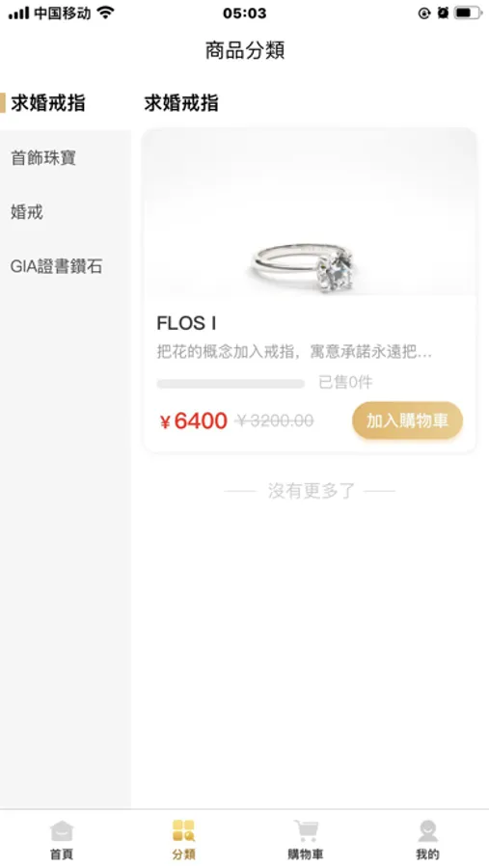Tap the alarm clock status icon
Image resolution: width=489 pixels, height=868 pixels.
[443, 13]
